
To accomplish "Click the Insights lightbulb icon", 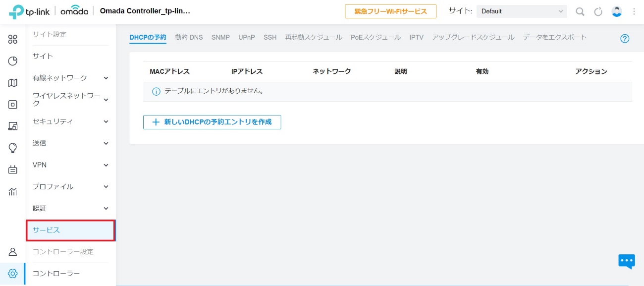I will pyautogui.click(x=13, y=148).
